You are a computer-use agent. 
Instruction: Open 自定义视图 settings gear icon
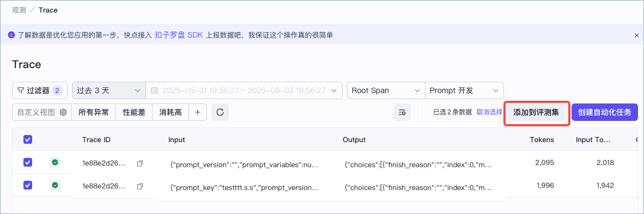pyautogui.click(x=63, y=112)
